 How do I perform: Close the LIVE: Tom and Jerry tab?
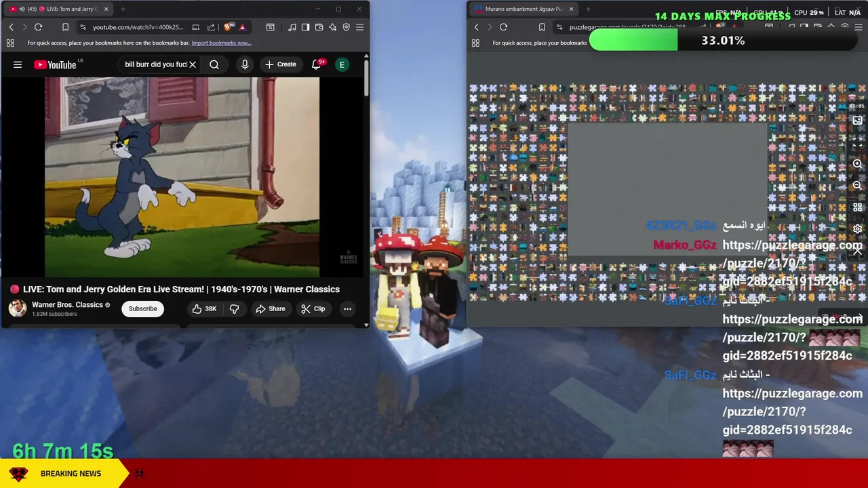coord(106,9)
